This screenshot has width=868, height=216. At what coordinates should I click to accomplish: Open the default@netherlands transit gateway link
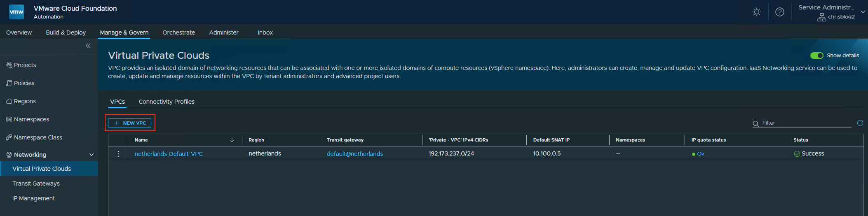[x=355, y=154]
